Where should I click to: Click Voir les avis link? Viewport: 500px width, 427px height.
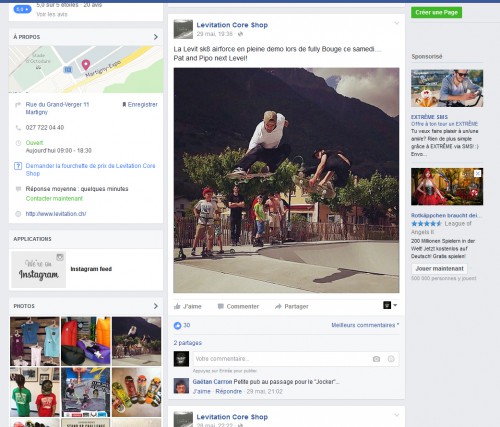click(52, 14)
